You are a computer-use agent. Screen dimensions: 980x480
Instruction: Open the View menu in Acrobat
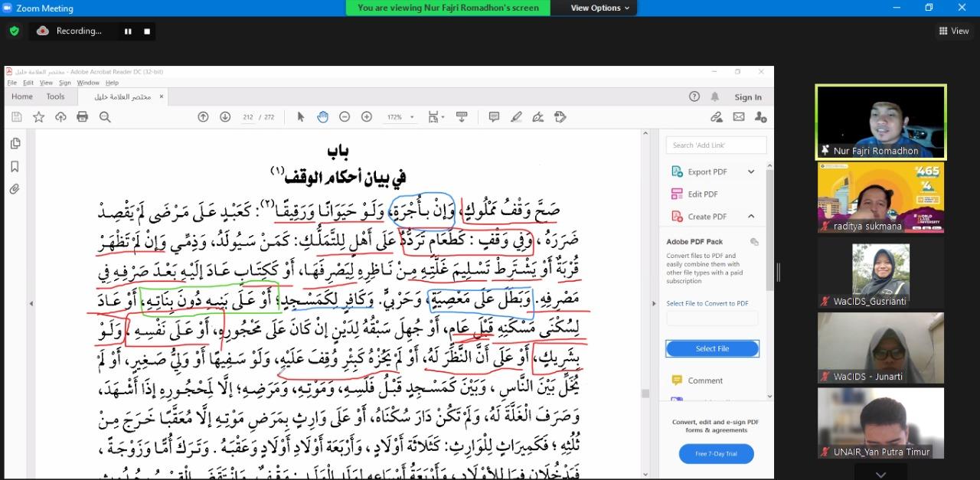coord(46,83)
